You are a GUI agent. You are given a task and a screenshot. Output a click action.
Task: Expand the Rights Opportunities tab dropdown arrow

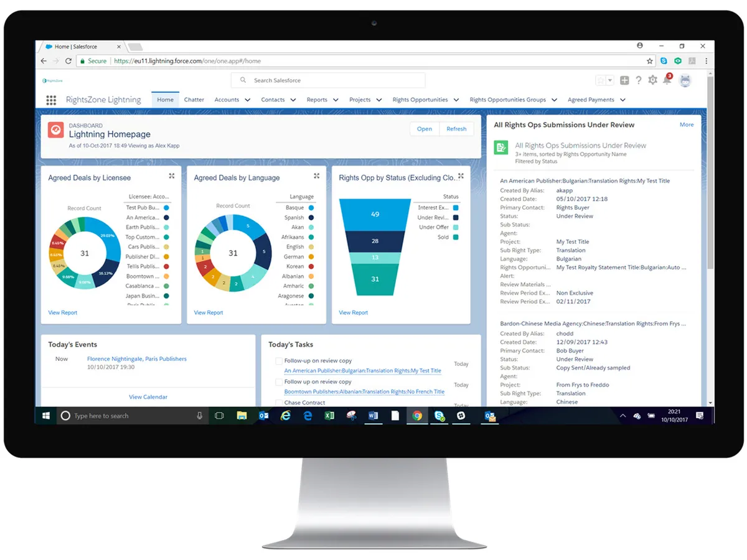[456, 100]
